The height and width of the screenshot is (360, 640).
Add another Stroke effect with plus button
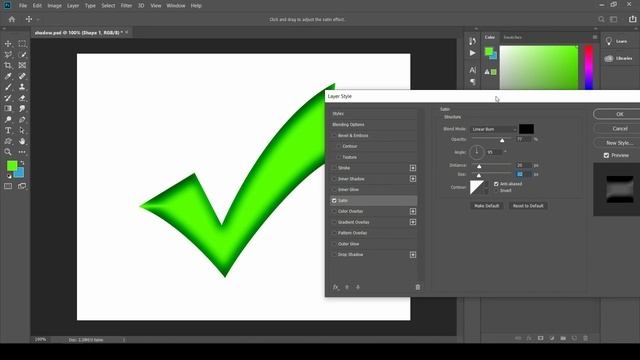pos(413,168)
